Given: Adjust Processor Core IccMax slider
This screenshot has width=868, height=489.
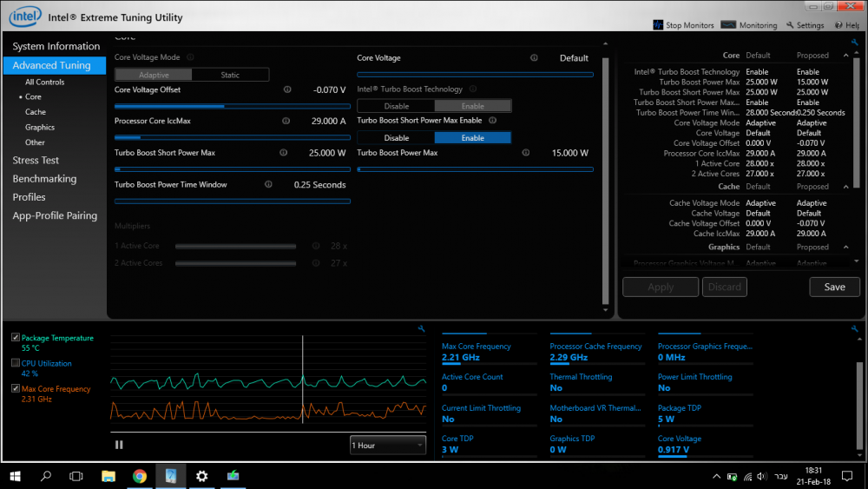Looking at the screenshot, I should 232,137.
